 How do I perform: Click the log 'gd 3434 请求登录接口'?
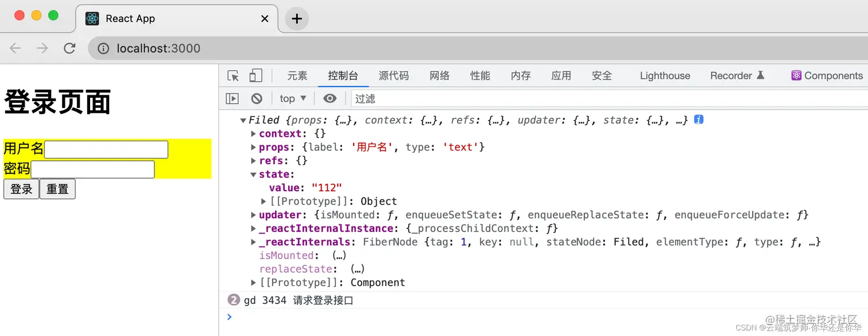[x=299, y=300]
